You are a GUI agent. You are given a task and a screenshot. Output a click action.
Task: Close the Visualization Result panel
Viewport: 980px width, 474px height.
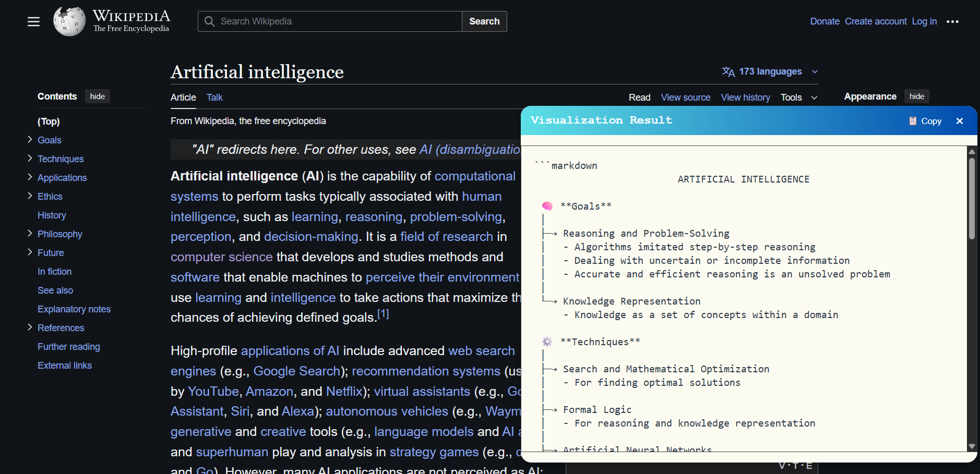point(959,121)
